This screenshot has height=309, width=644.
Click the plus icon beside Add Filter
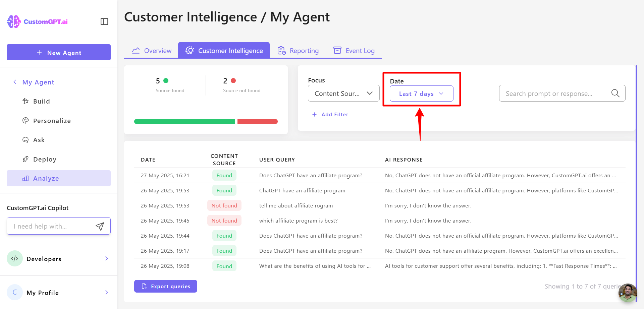pyautogui.click(x=314, y=114)
